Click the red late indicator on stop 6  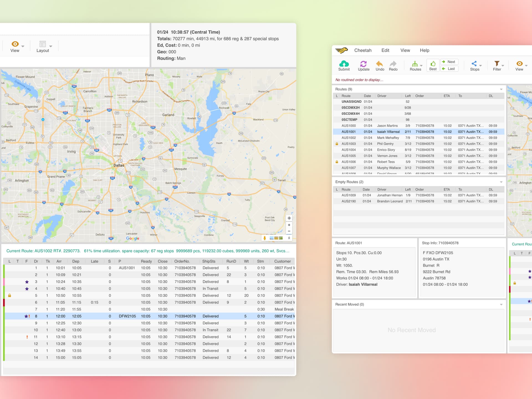point(4,303)
